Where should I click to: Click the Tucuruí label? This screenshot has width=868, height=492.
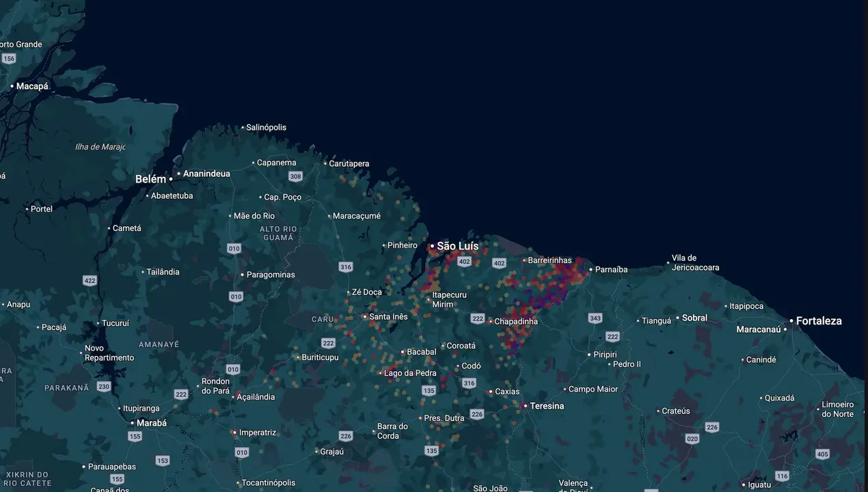click(116, 323)
